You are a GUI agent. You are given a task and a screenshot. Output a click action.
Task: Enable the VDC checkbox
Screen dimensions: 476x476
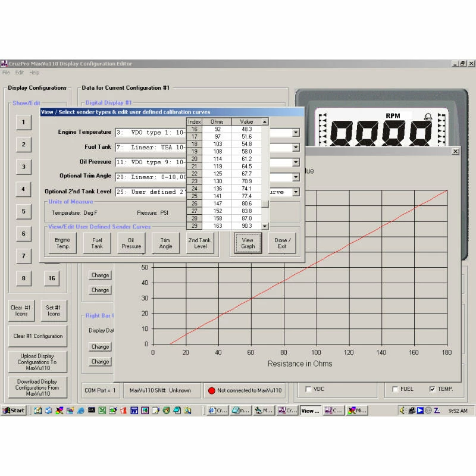308,389
